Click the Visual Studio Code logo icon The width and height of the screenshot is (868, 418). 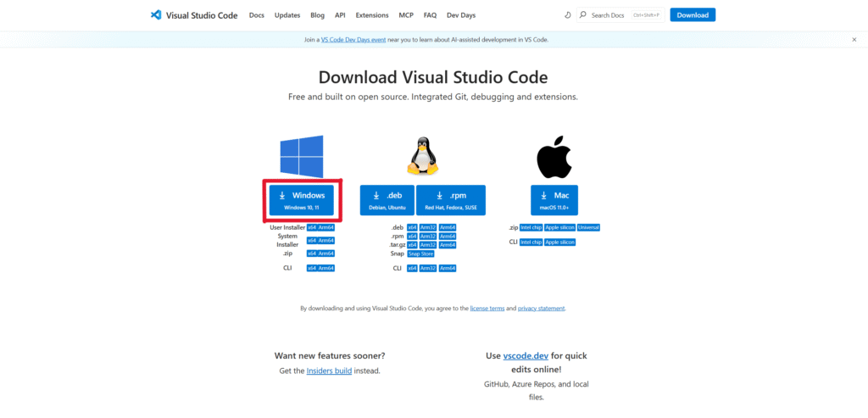156,15
